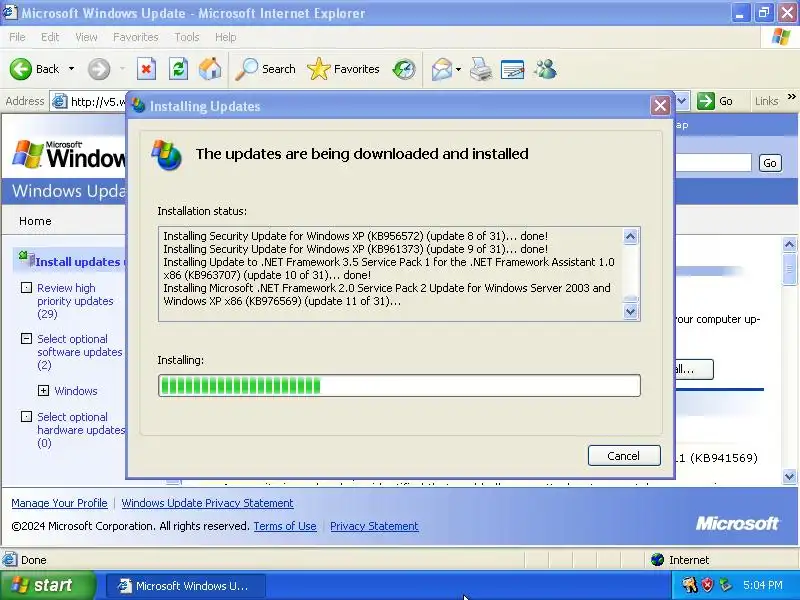Click the Start button
The image size is (800, 600).
(x=47, y=585)
